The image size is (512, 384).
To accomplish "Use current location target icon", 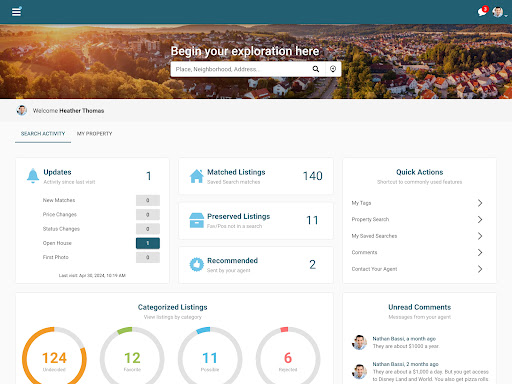I will coord(333,69).
